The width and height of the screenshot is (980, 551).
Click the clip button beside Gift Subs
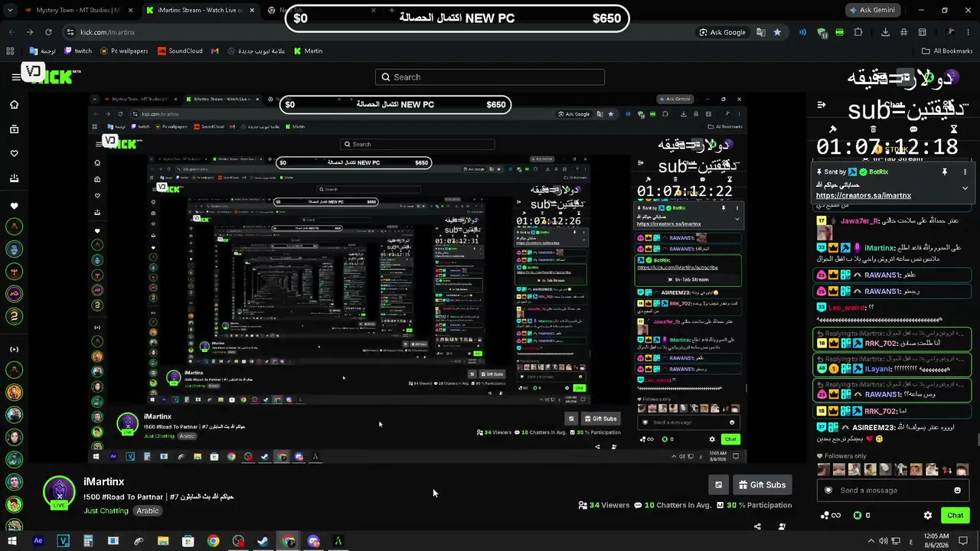pyautogui.click(x=718, y=485)
